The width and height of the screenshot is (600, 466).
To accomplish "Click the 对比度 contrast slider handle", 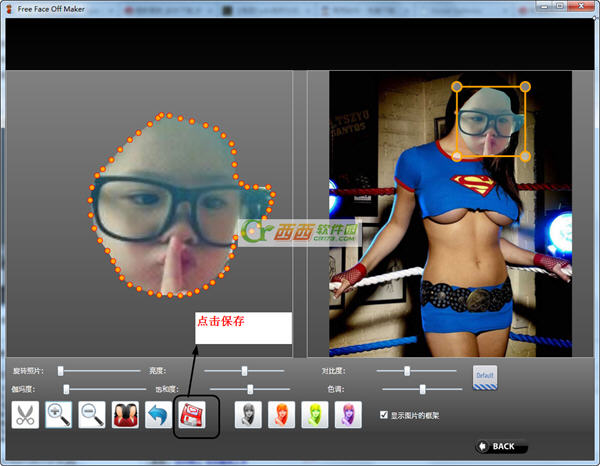I will click(407, 370).
